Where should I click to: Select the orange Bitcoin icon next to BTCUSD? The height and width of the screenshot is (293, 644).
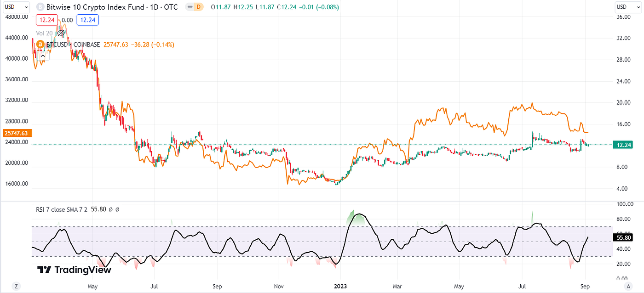tap(40, 45)
